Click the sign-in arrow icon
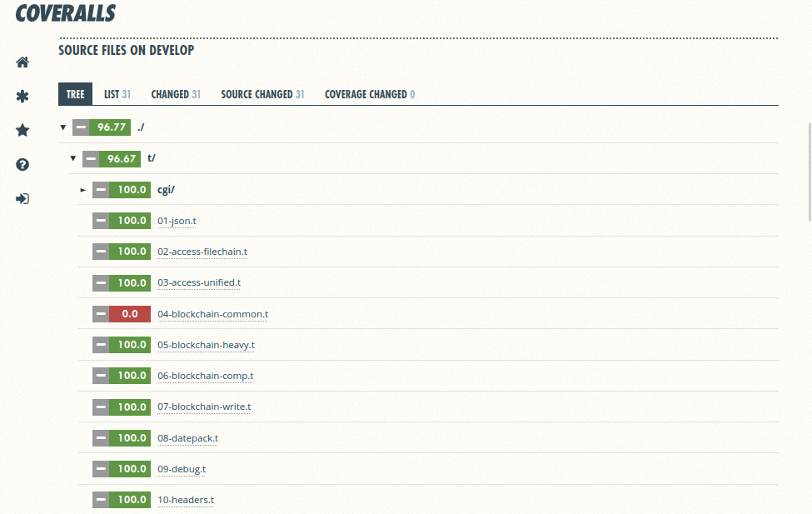Viewport: 812px width, 514px height. [x=22, y=199]
